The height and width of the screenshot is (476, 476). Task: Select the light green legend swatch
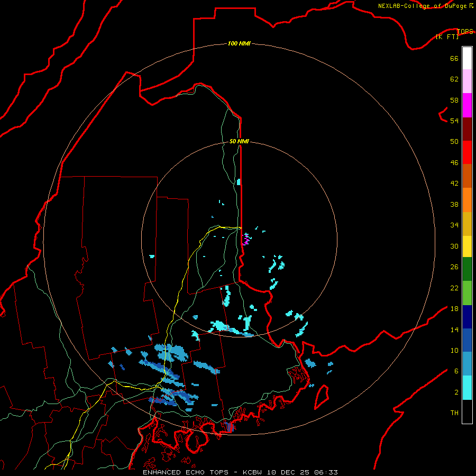(467, 293)
